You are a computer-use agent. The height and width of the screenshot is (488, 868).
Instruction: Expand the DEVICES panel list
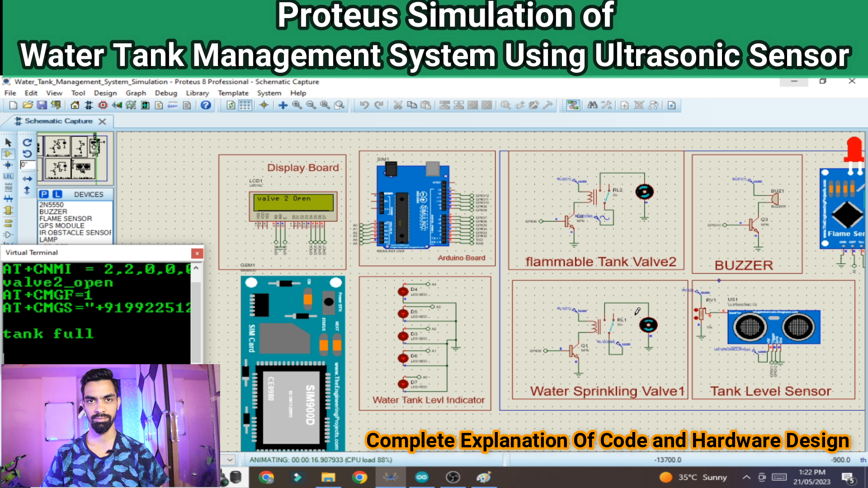click(89, 194)
